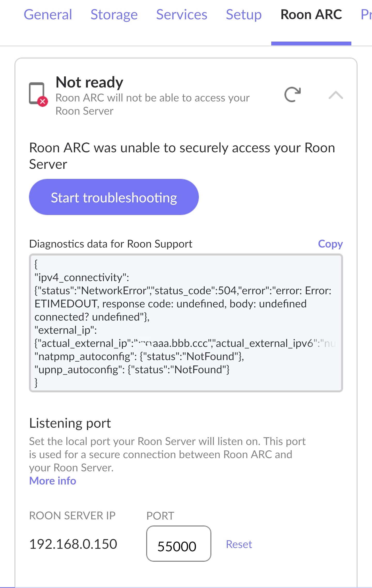This screenshot has width=372, height=588.
Task: Reset the listening port value
Action: (x=239, y=544)
